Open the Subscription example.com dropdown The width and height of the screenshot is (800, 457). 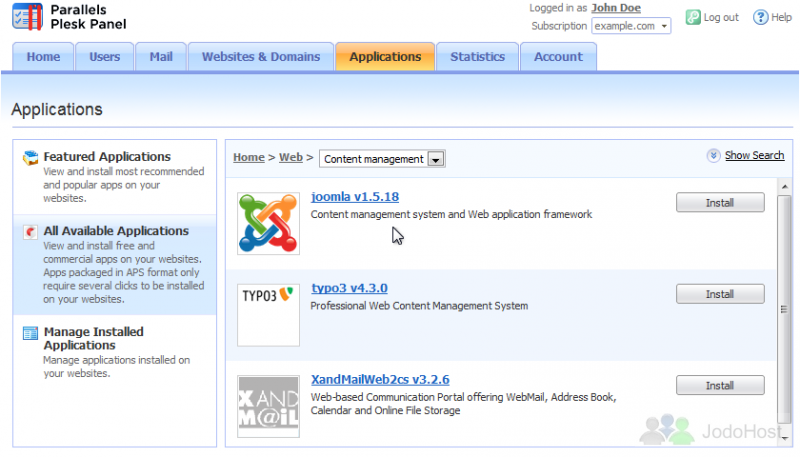631,26
